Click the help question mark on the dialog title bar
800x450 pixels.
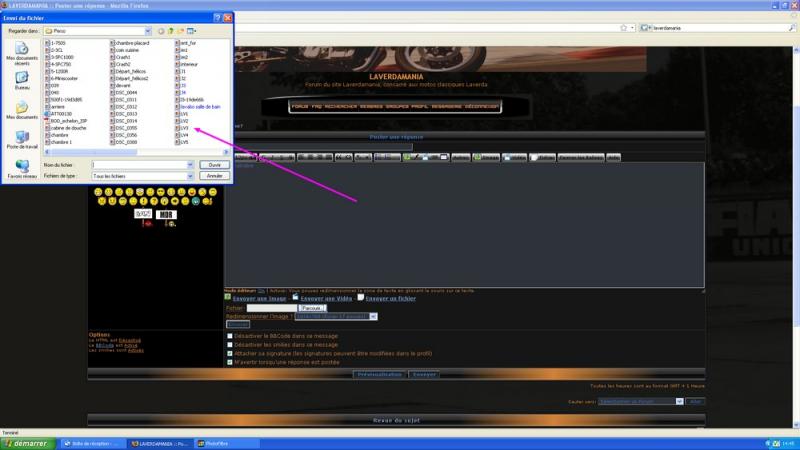click(x=217, y=18)
